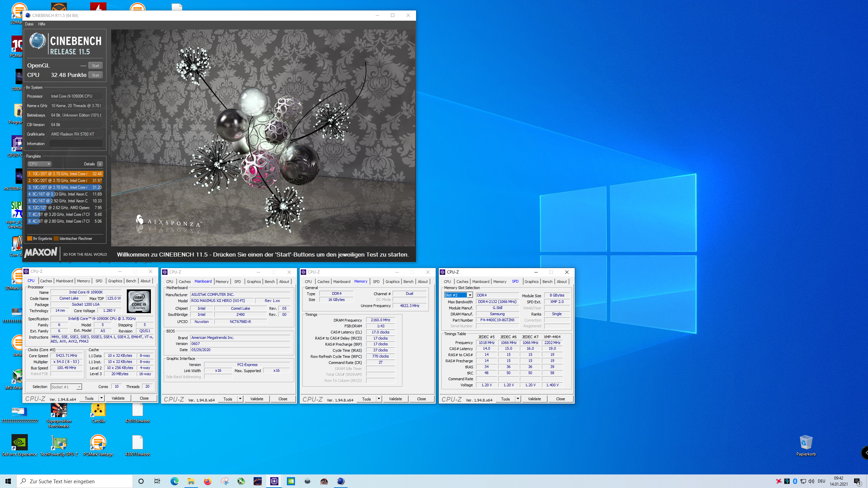Click Validate in the first CPU-Z window

click(x=118, y=398)
